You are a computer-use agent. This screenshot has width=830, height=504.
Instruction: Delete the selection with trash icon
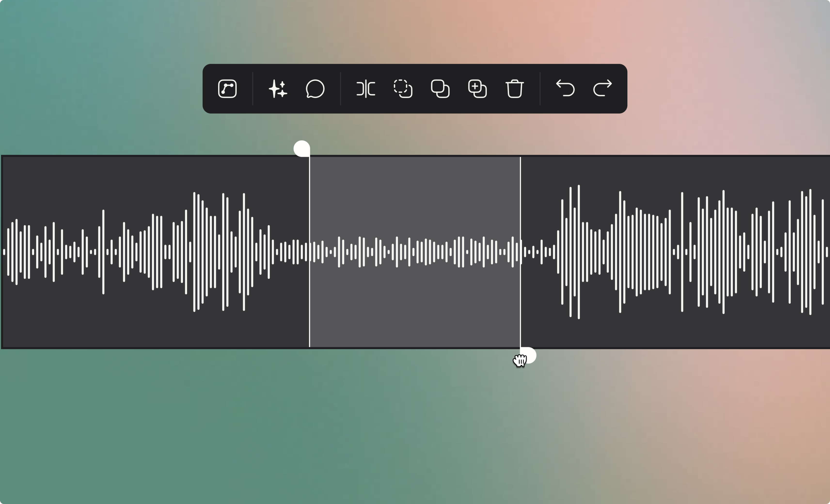pyautogui.click(x=515, y=89)
